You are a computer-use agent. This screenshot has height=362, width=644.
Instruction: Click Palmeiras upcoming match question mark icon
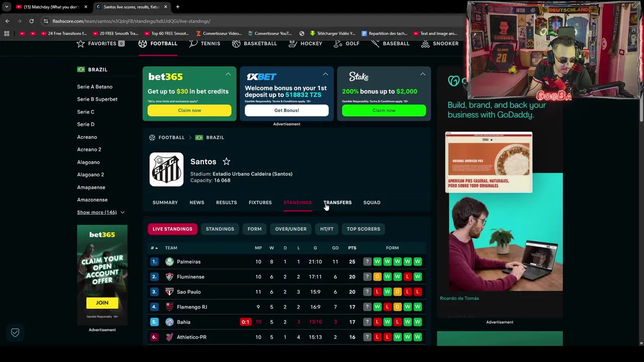(367, 262)
